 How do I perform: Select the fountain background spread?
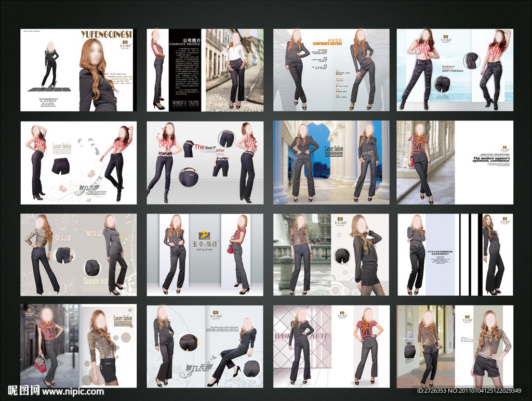(331, 255)
